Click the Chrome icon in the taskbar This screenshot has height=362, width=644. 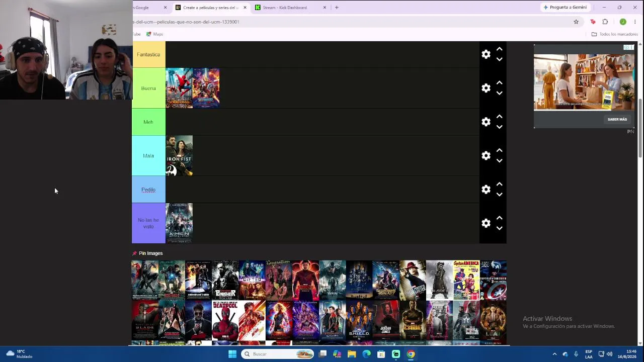[x=411, y=354]
